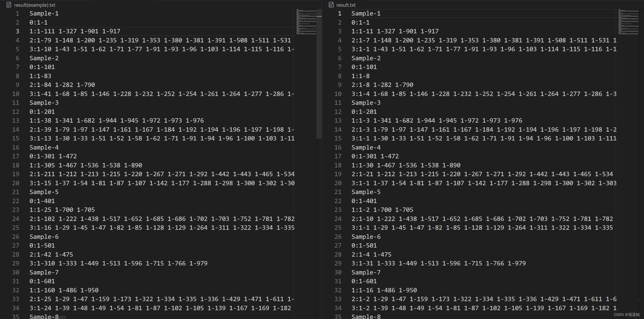Screen dimensions: 644x319
Task: Click '1:1-8' in right editor
Action: coord(361,76)
